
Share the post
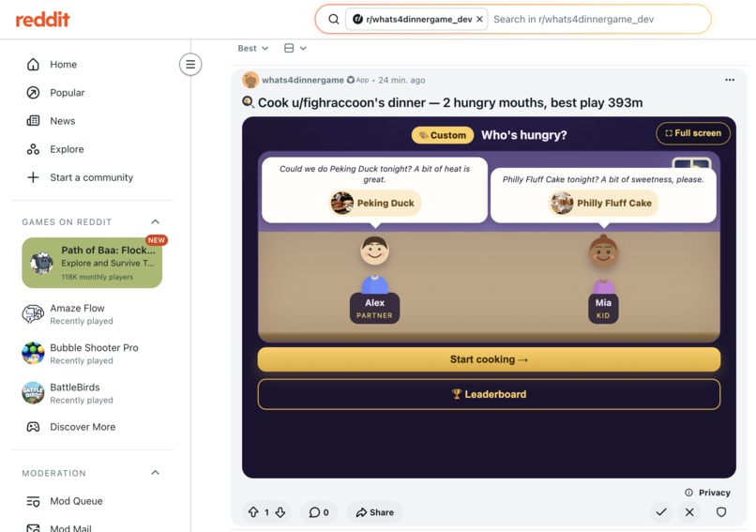374,512
